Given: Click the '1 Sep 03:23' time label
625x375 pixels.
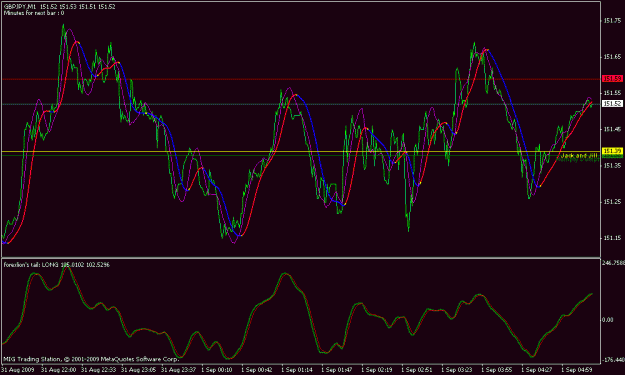Looking at the screenshot, I should [456, 370].
